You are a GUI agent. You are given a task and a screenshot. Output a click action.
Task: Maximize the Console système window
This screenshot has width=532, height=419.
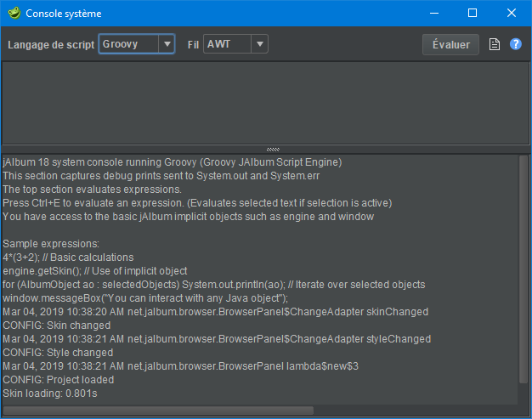pyautogui.click(x=473, y=14)
